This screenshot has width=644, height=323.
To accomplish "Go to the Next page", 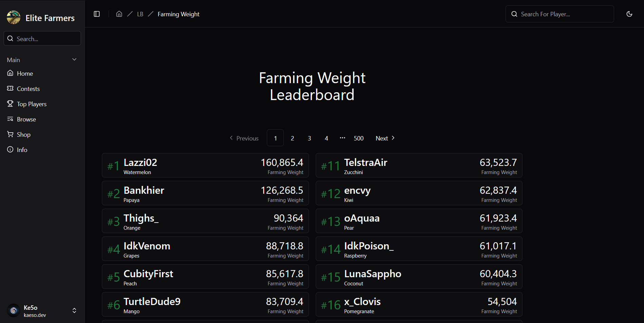I will pyautogui.click(x=385, y=138).
